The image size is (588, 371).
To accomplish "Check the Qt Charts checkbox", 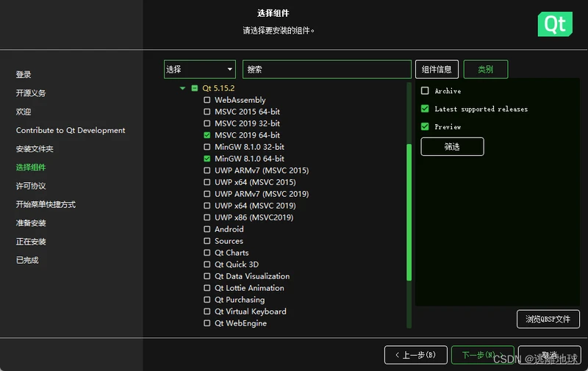I will pyautogui.click(x=207, y=253).
